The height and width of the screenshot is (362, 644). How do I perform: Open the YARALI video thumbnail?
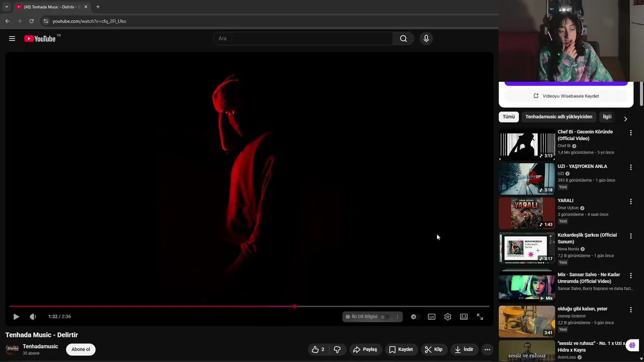527,213
